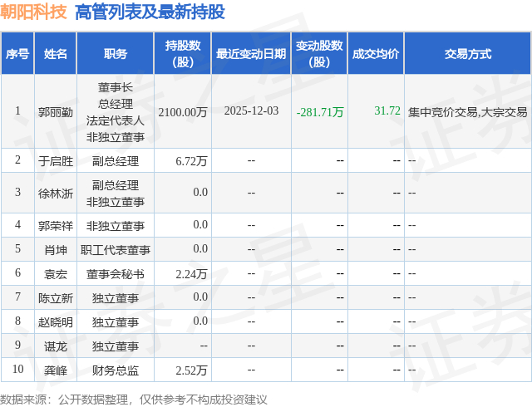Screen dimensions: 532x407
Task: Click the 变动股数(股) column header
Action: [x=319, y=54]
